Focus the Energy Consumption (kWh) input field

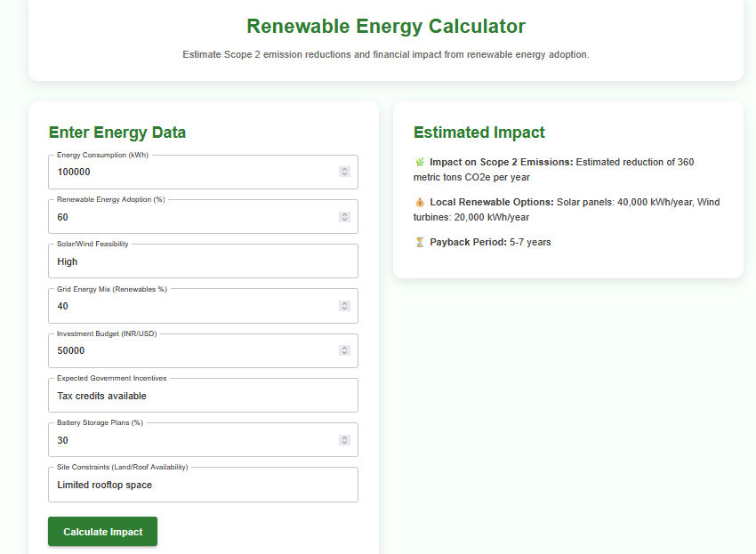(x=203, y=173)
